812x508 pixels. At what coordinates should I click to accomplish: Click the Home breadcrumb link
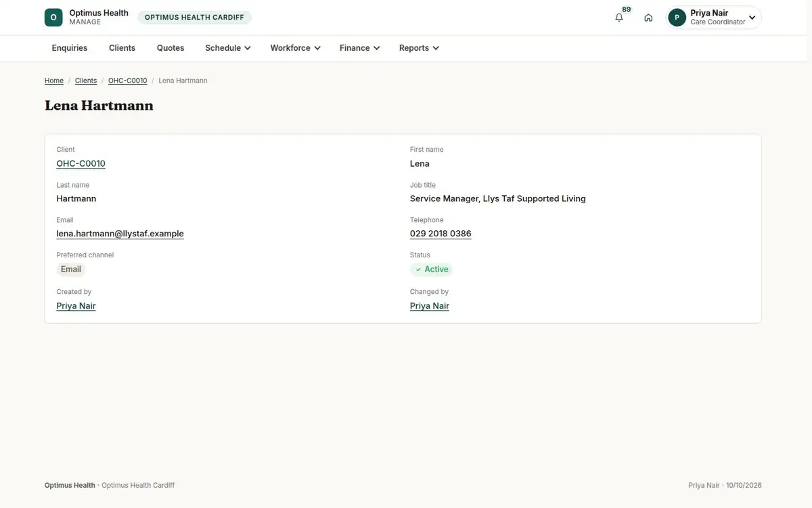pyautogui.click(x=54, y=81)
